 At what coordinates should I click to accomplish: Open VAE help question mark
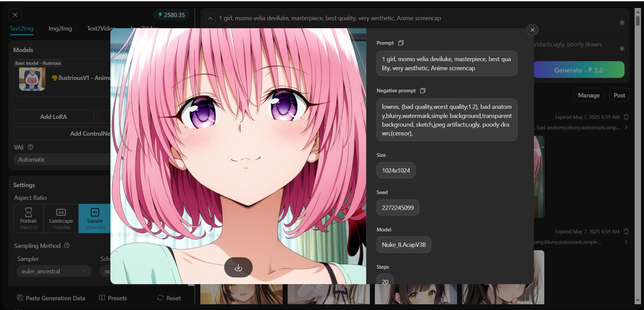coord(31,147)
